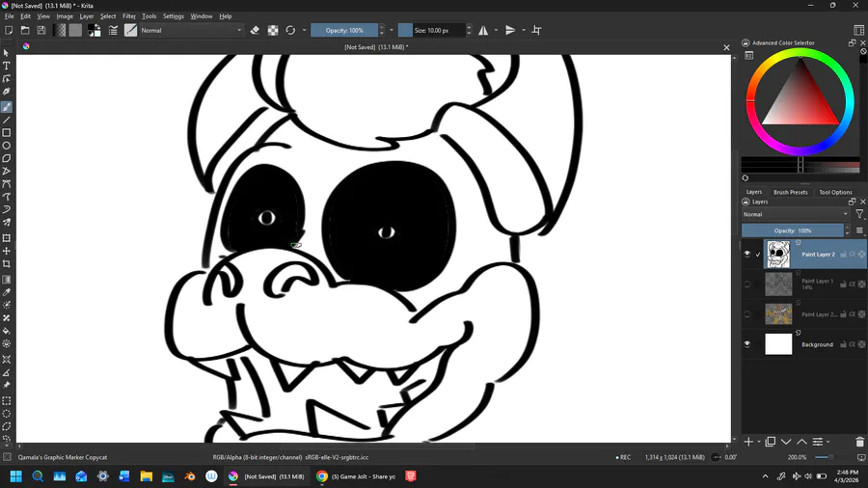Open an existing document from toolbar
Image resolution: width=868 pixels, height=488 pixels.
25,31
